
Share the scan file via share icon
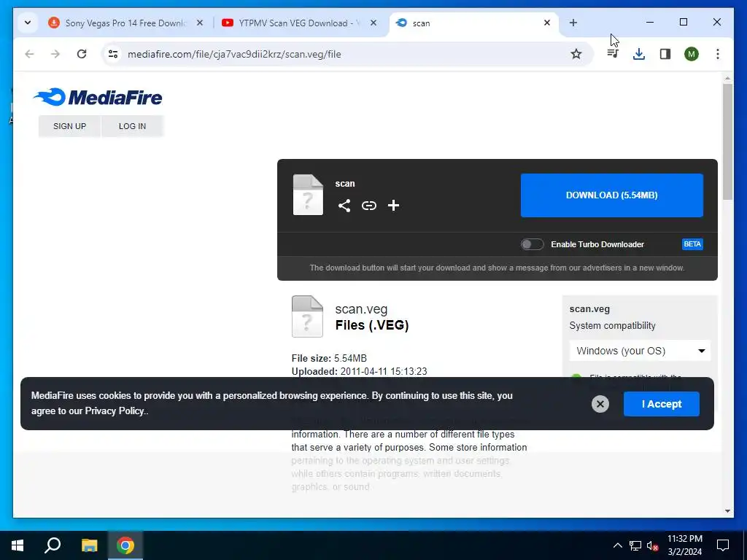(x=344, y=206)
